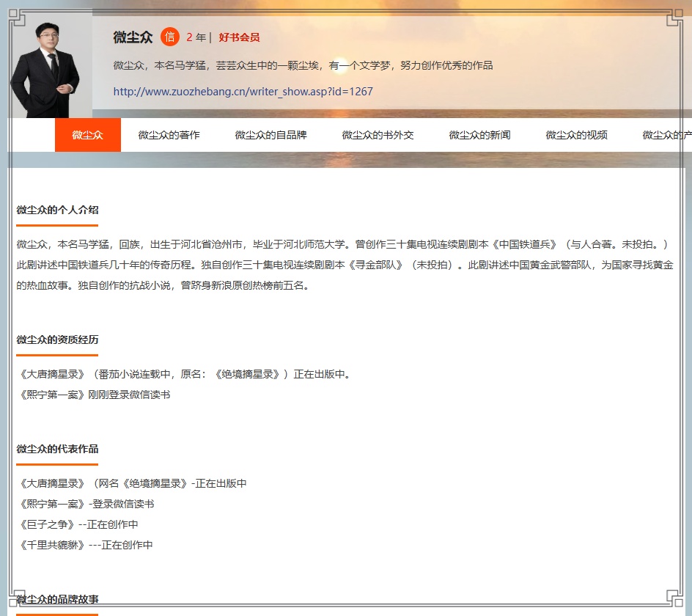Go to the 微尘众的书外交 tab
This screenshot has height=616, width=692.
click(378, 135)
